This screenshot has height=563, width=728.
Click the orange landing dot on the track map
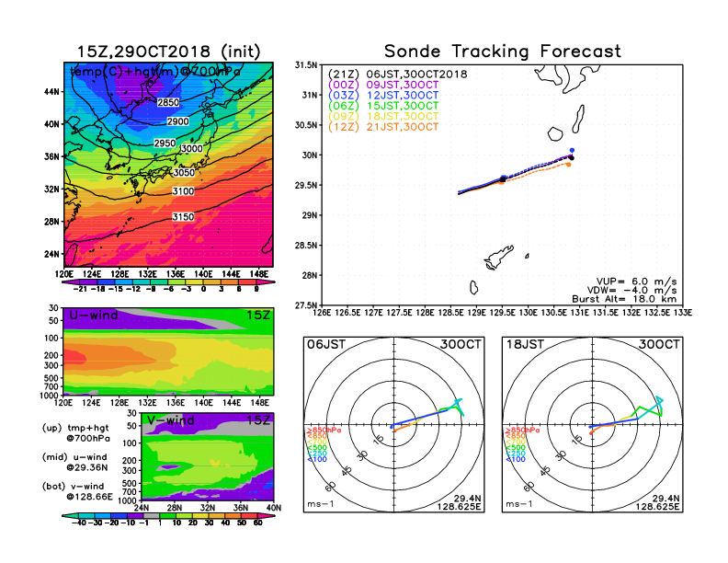click(x=569, y=165)
